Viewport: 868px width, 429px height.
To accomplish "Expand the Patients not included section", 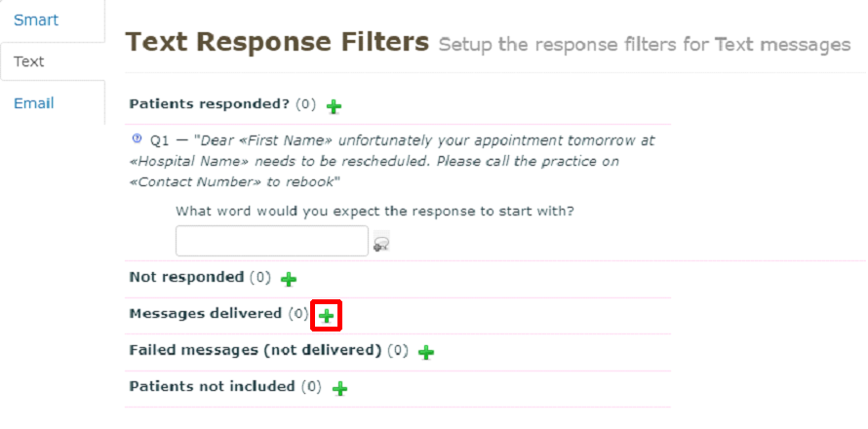I will [x=212, y=386].
